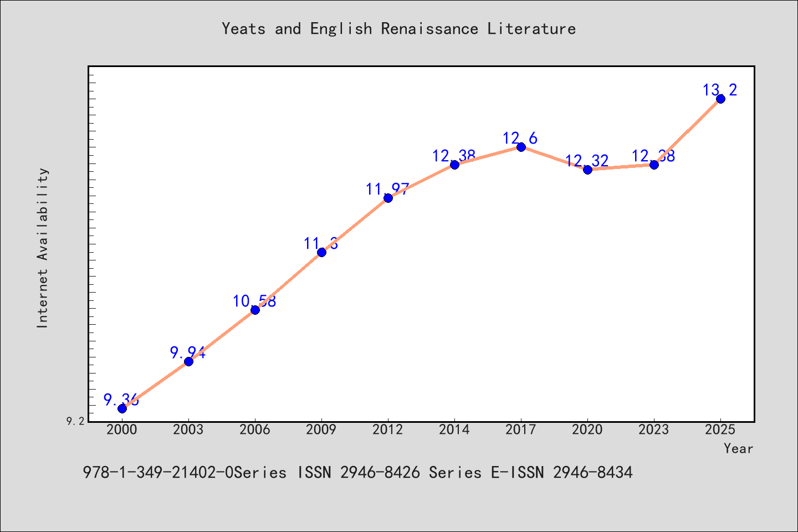Viewport: 798px width, 532px height.
Task: Click the 2009 data point marker
Action: [x=321, y=252]
